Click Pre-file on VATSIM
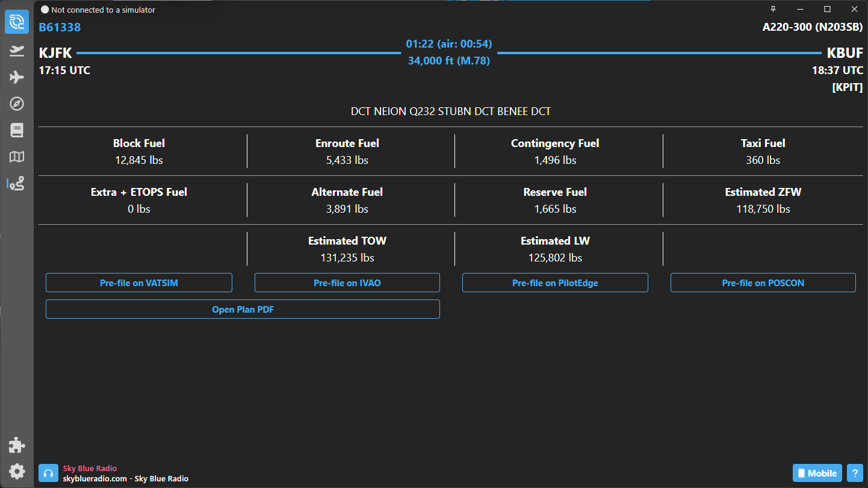 coord(139,283)
